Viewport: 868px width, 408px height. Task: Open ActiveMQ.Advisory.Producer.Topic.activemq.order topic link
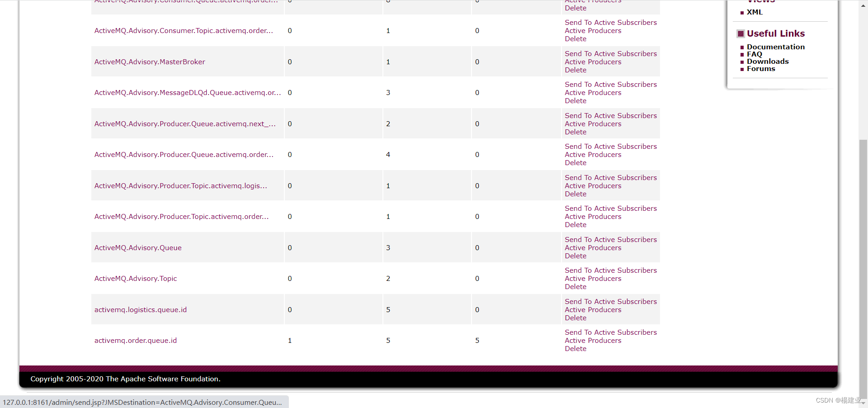point(182,217)
